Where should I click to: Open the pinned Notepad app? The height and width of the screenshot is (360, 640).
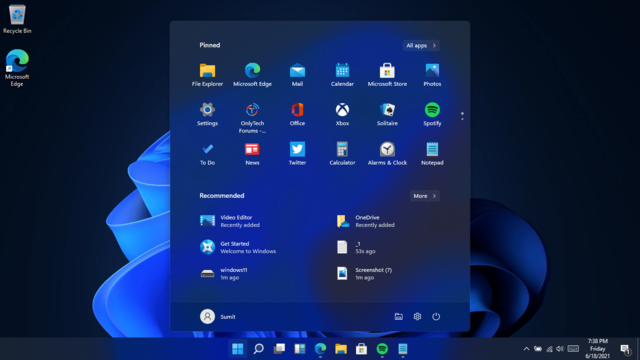pos(432,154)
